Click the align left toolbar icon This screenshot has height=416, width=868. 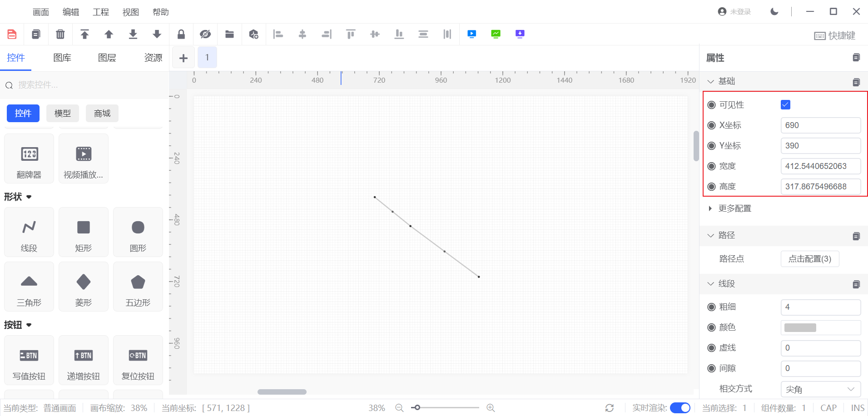(x=278, y=34)
